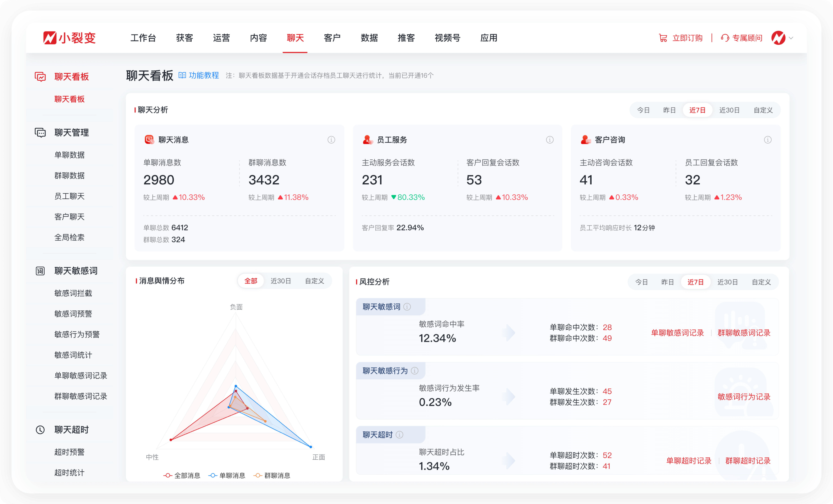Image resolution: width=833 pixels, height=504 pixels.
Task: Click the shopping cart order icon
Action: [x=663, y=38]
